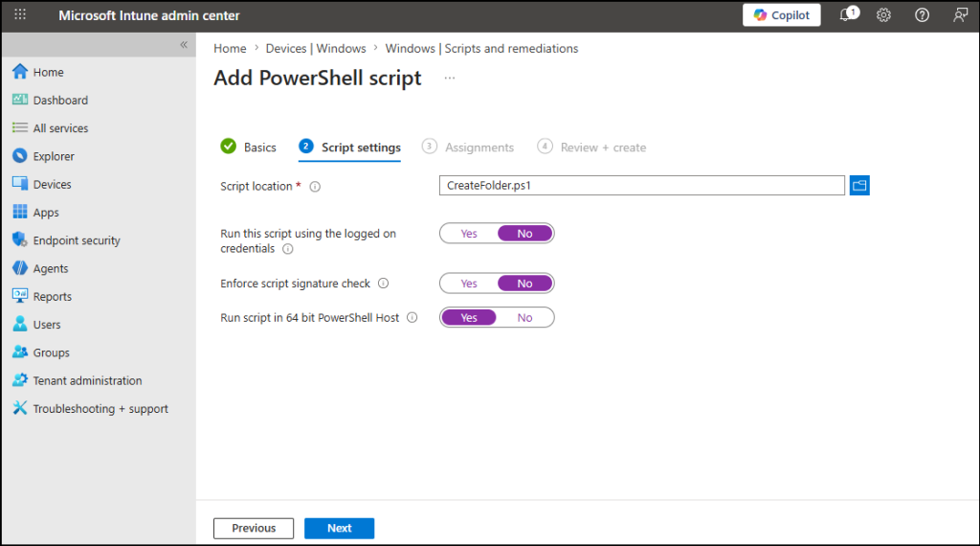The width and height of the screenshot is (980, 546).
Task: Click the Agents icon in sidebar
Action: point(20,267)
